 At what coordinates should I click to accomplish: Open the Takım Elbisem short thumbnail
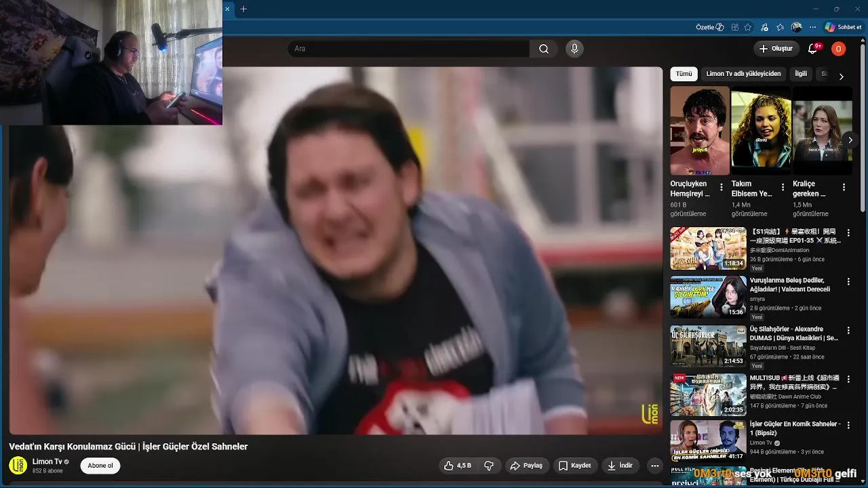pos(761,131)
